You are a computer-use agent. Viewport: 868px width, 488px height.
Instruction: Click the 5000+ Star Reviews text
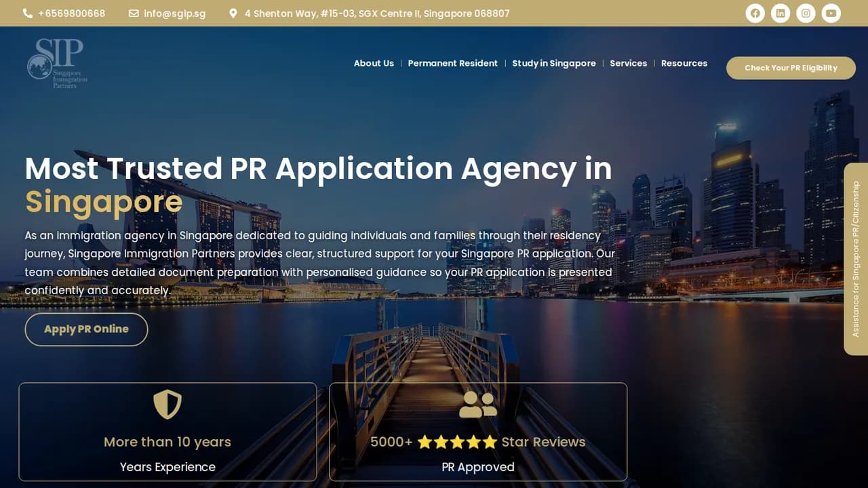point(478,442)
